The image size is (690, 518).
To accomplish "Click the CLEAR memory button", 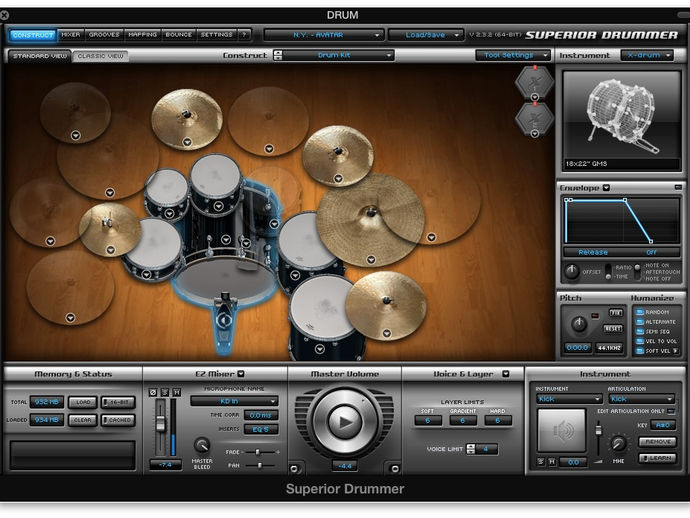I will tap(83, 420).
